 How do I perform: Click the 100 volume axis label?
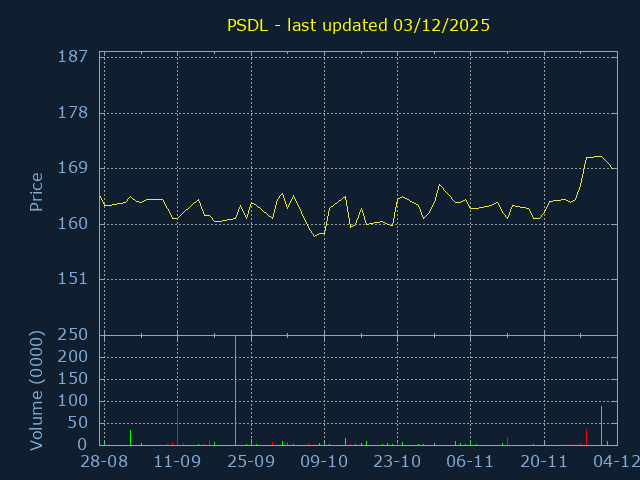click(x=73, y=401)
